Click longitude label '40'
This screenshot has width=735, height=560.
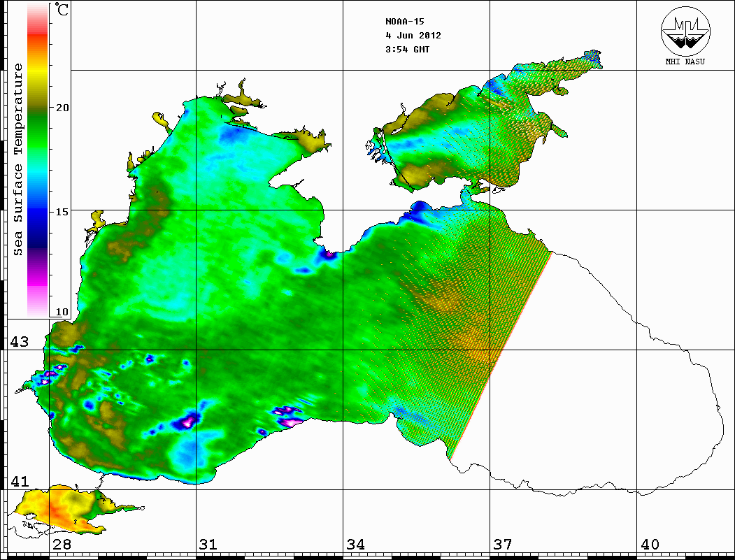(649, 544)
